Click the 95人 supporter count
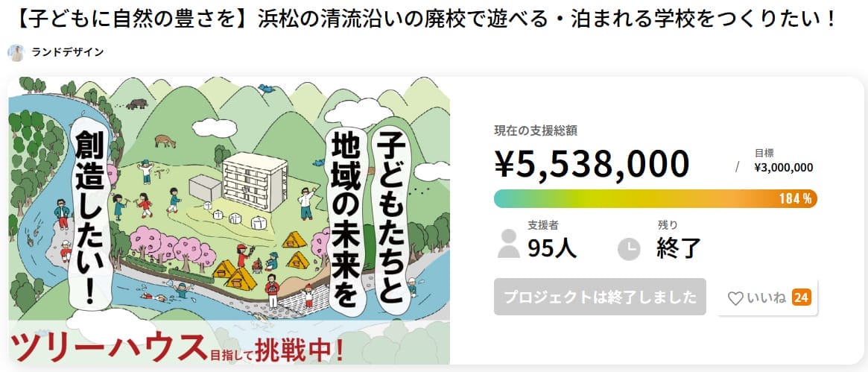 552,248
